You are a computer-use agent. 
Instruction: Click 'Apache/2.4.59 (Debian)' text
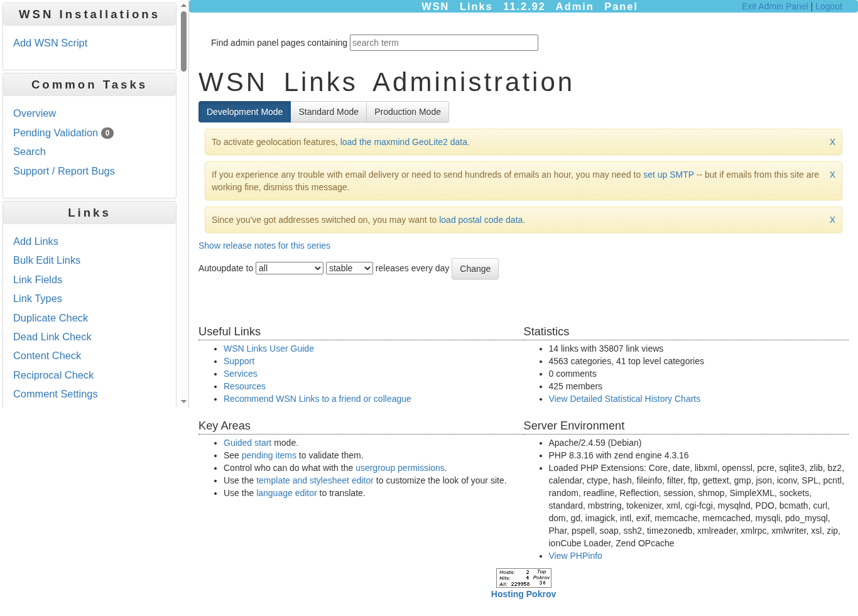tap(595, 443)
